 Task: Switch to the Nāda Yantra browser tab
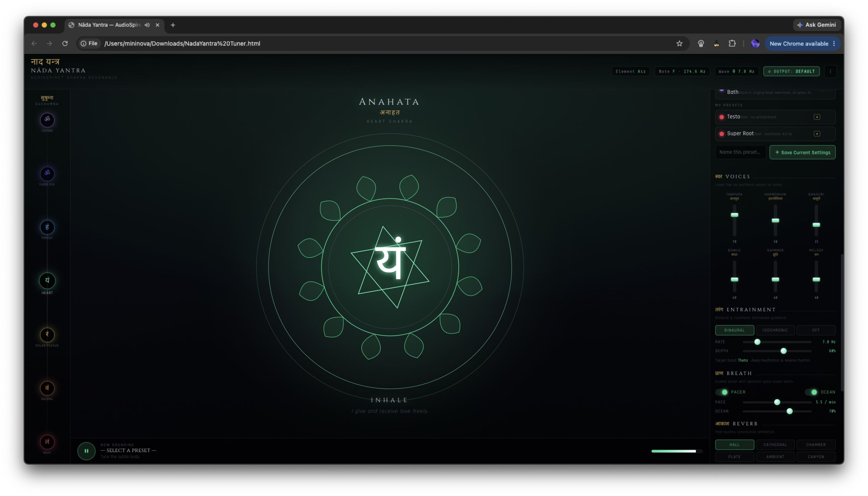click(115, 25)
